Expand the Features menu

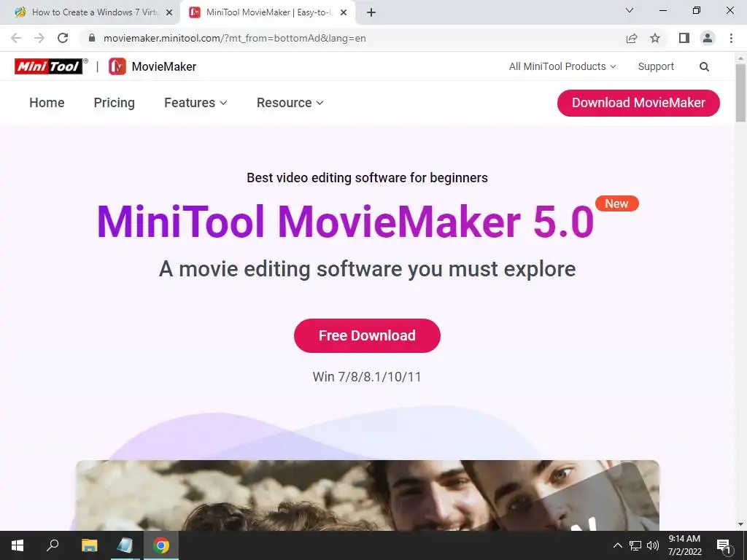pos(196,103)
